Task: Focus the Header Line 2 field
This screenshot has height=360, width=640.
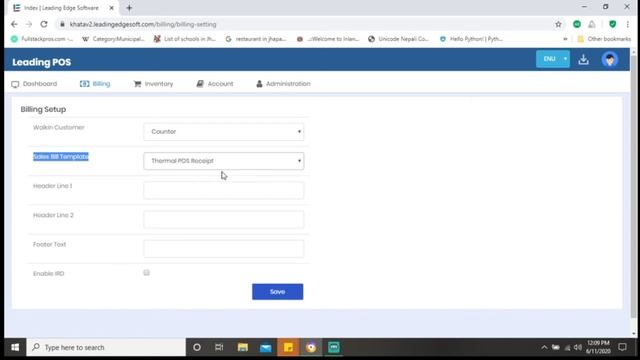Action: coord(224,220)
